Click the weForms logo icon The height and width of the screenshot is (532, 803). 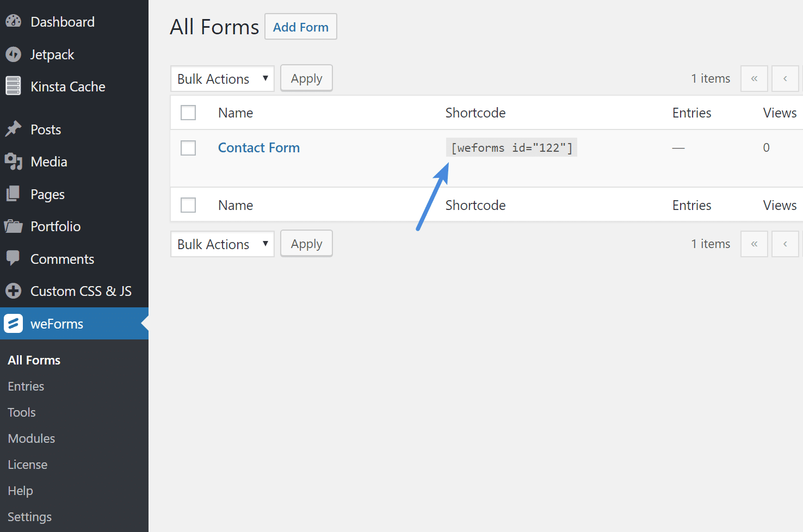point(13,323)
